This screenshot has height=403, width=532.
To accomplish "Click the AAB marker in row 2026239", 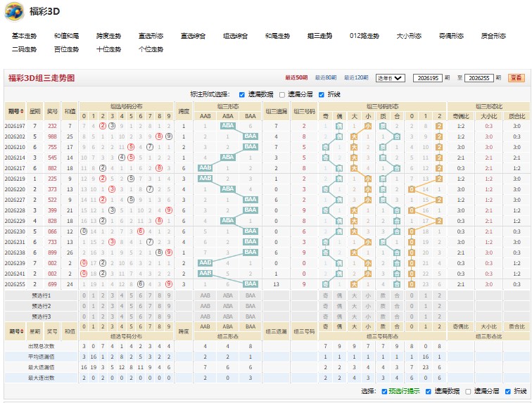I will click(205, 262).
